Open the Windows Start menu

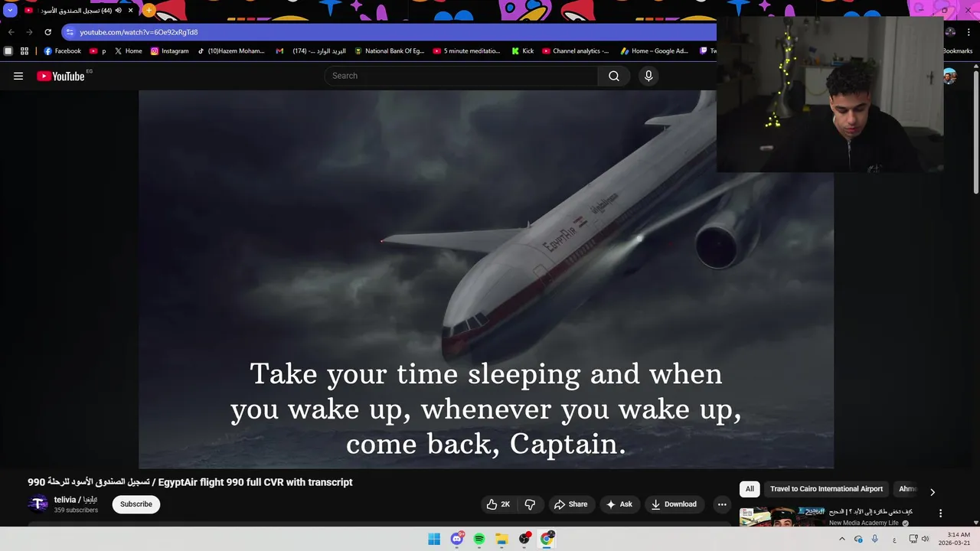434,539
